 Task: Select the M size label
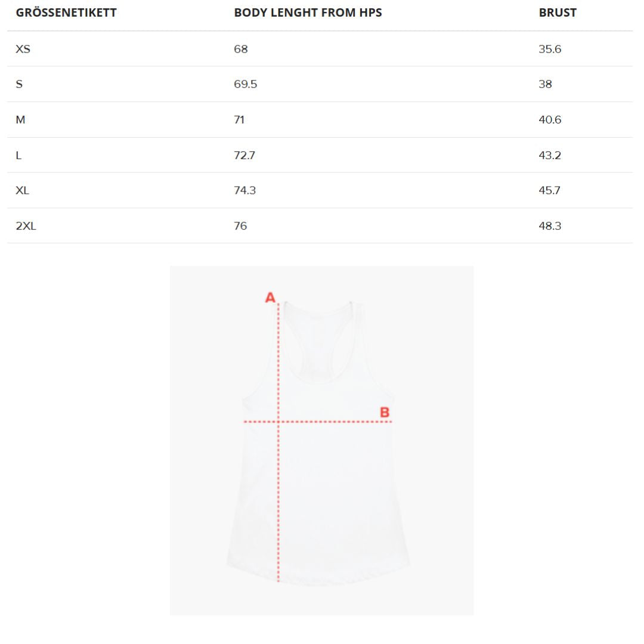click(x=21, y=120)
